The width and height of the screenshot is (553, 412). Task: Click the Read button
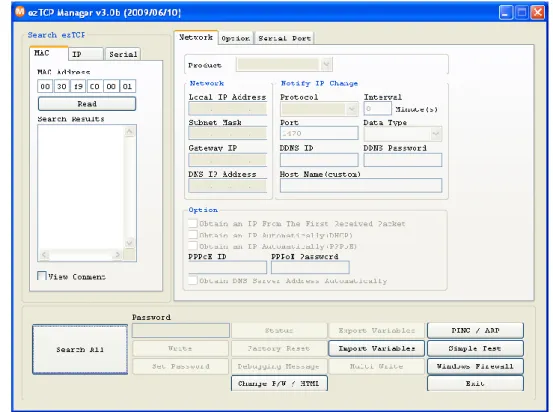[87, 104]
